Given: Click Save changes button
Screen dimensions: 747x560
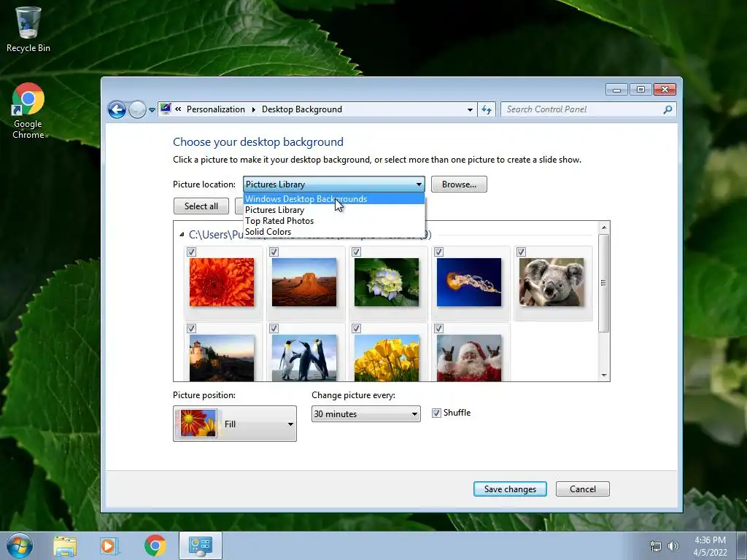Looking at the screenshot, I should (x=510, y=489).
